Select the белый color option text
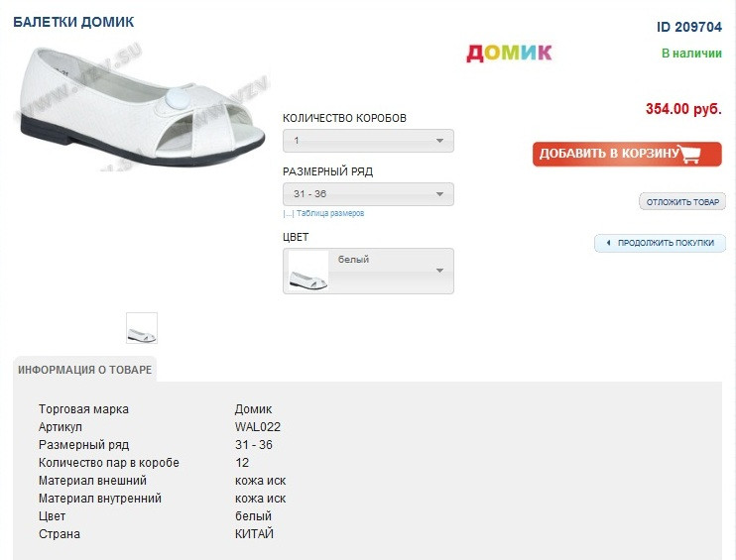Screen dimensions: 736x560 point(353,260)
